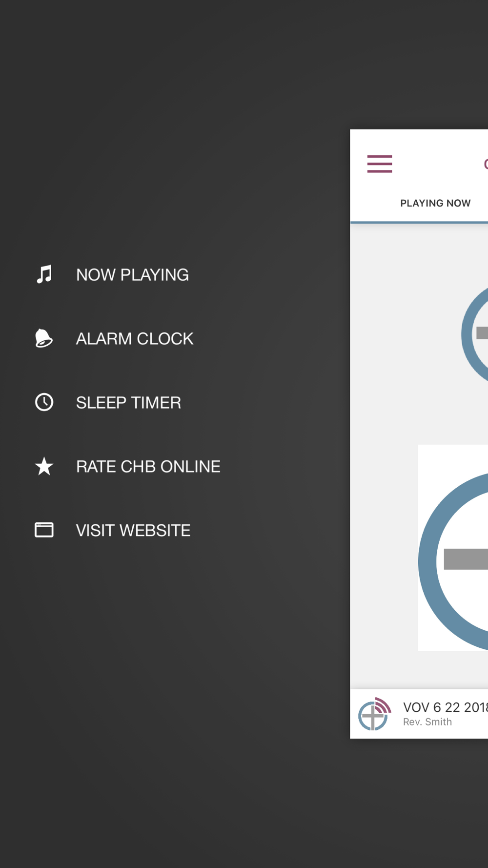
Task: Tap the large album artwork image
Action: click(x=453, y=548)
